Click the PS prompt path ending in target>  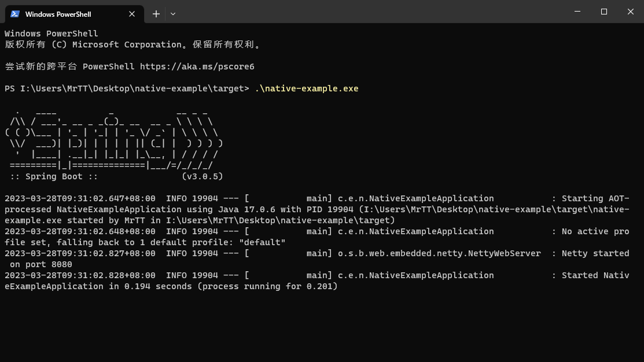(x=127, y=88)
